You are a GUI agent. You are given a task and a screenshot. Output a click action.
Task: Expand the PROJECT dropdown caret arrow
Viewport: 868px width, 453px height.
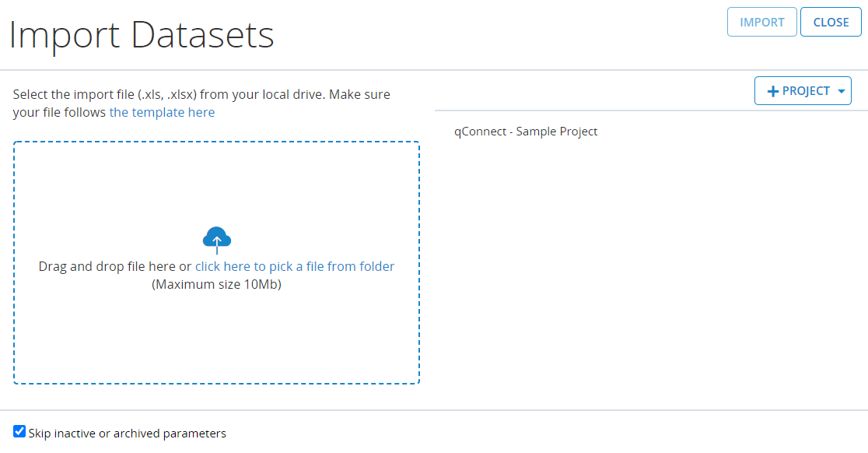click(x=842, y=92)
